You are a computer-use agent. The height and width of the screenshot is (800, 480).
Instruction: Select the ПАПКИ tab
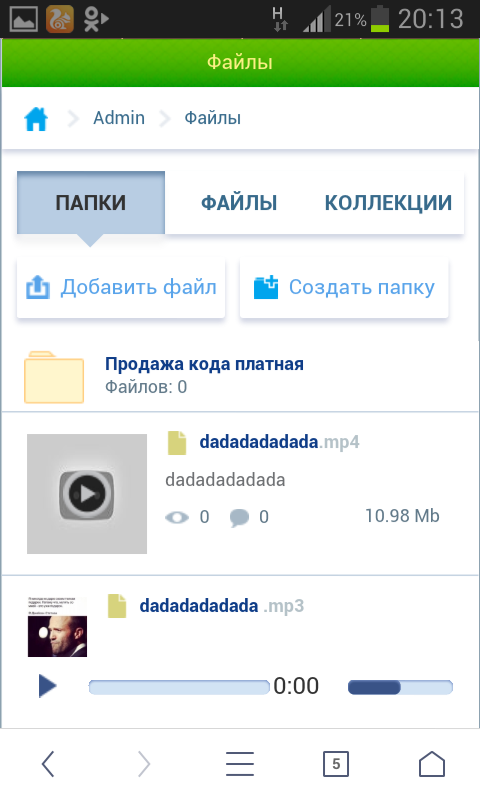pos(91,203)
